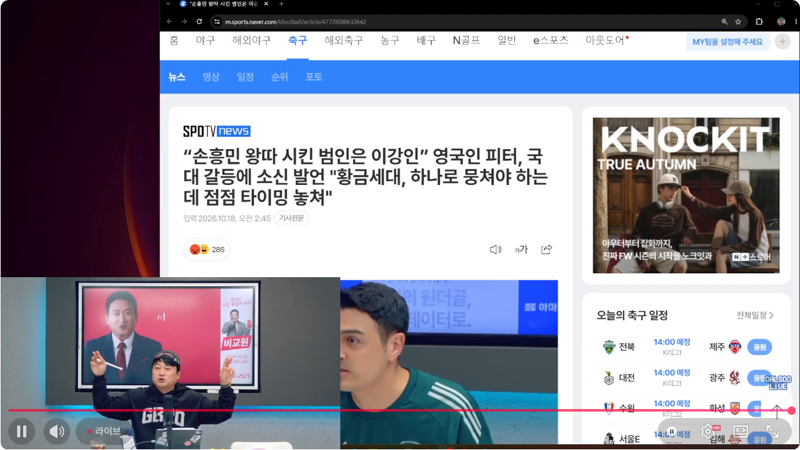The width and height of the screenshot is (800, 450).
Task: Toggle the wide theater mode icon
Action: 740,432
